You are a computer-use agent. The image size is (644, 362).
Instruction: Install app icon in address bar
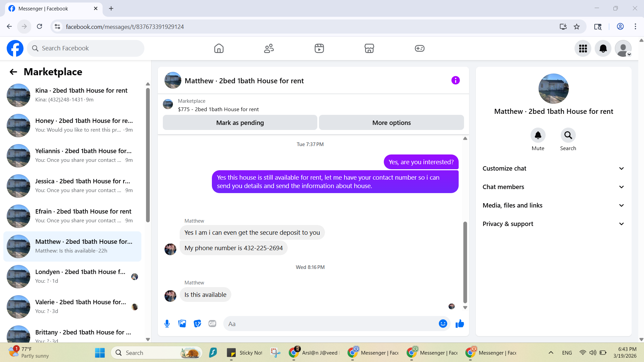563,27
